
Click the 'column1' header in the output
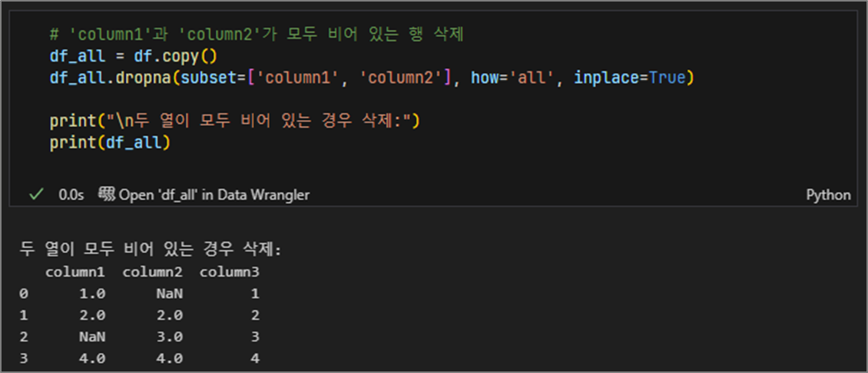[x=75, y=272]
